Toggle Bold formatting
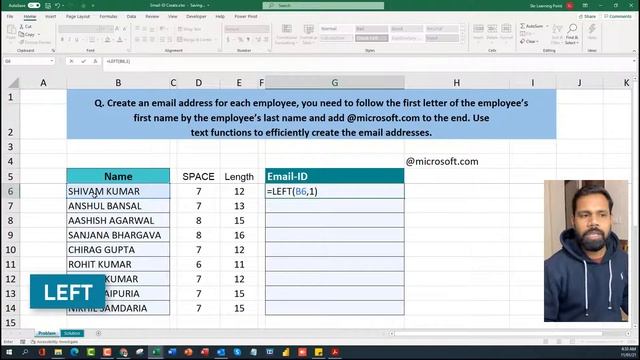The height and width of the screenshot is (360, 640). tap(62, 40)
